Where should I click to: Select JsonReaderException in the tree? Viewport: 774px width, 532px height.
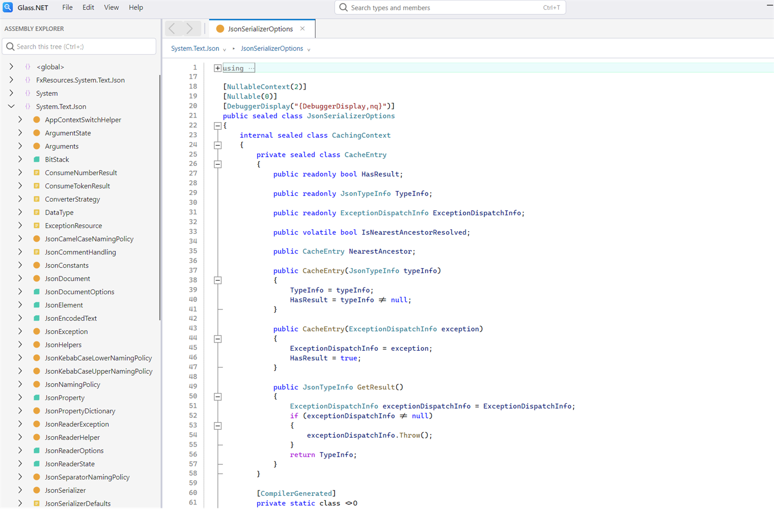[77, 424]
